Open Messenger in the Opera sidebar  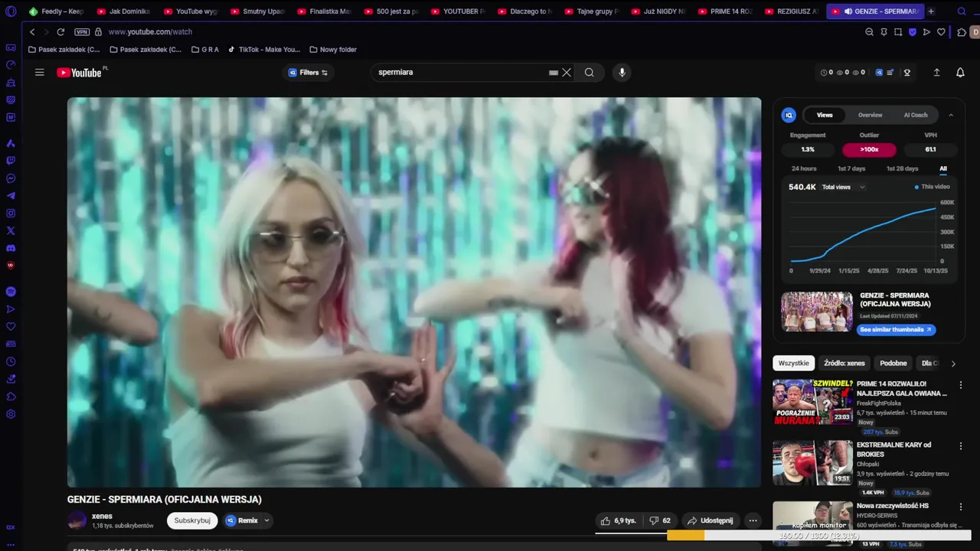(x=11, y=178)
